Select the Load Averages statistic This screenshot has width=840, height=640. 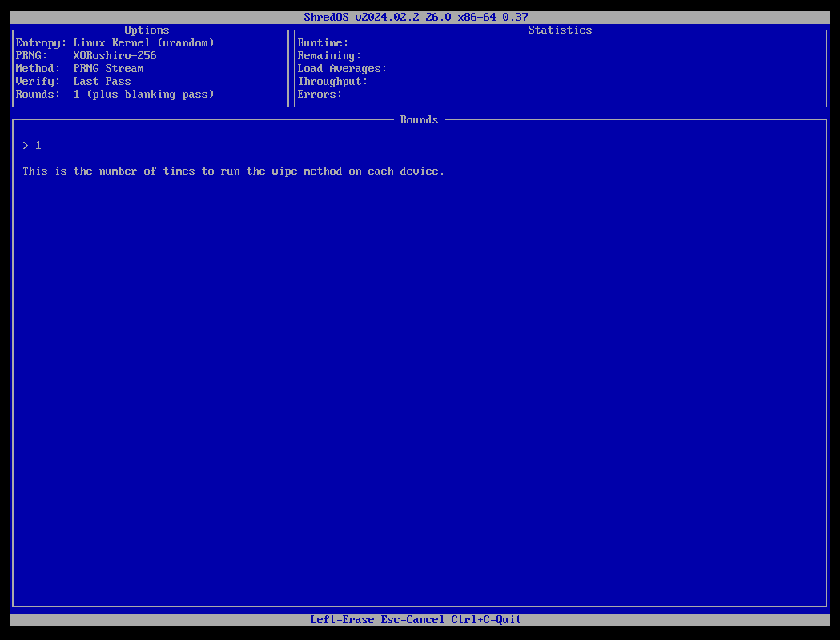pyautogui.click(x=341, y=68)
